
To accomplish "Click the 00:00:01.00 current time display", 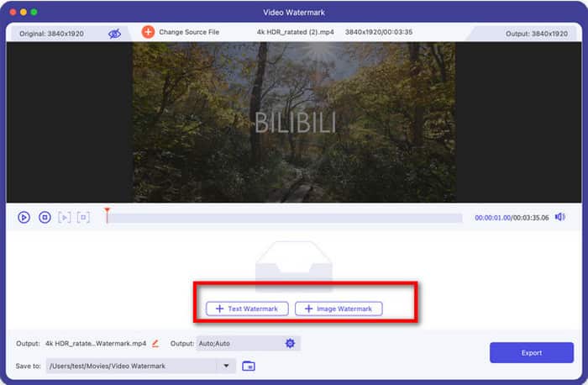I will tap(492, 218).
